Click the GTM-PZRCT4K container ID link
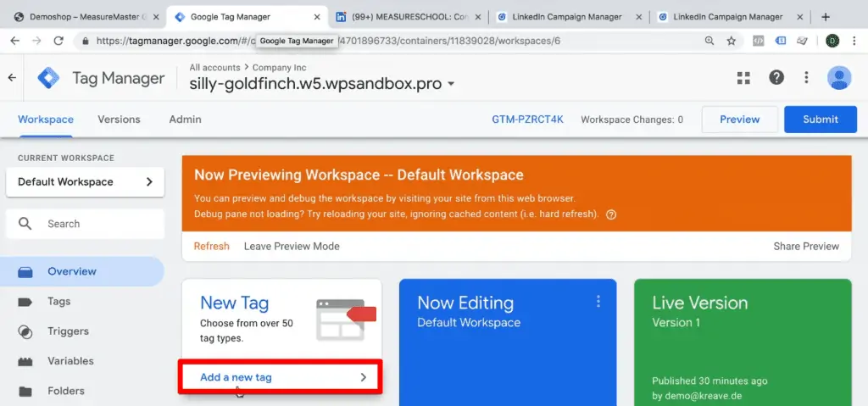Screen dimensions: 868x406 click(x=527, y=119)
